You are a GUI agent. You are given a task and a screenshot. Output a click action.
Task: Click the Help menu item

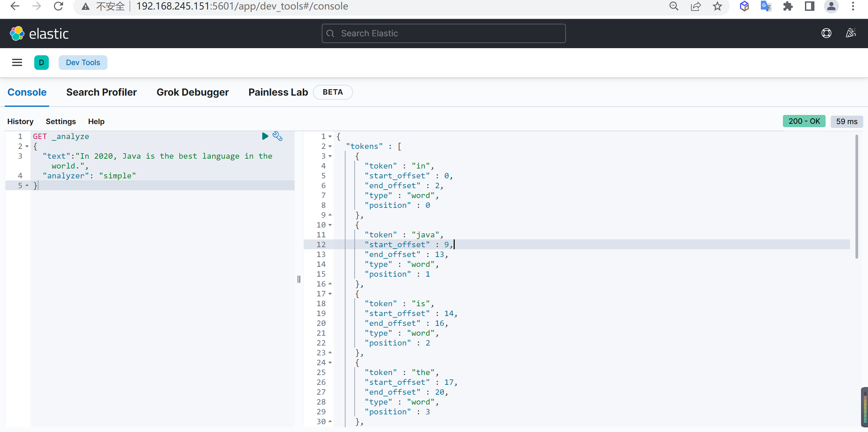[x=96, y=121]
